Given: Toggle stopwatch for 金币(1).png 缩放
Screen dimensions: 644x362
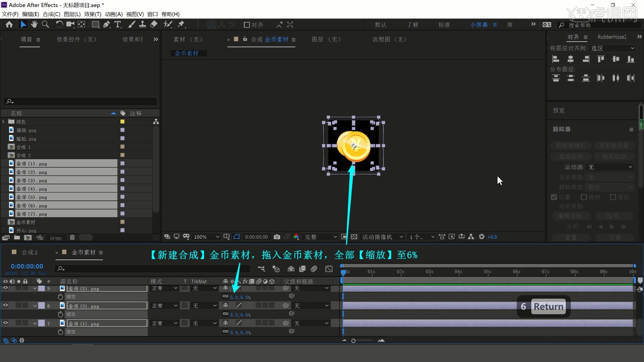Looking at the screenshot, I should [60, 332].
